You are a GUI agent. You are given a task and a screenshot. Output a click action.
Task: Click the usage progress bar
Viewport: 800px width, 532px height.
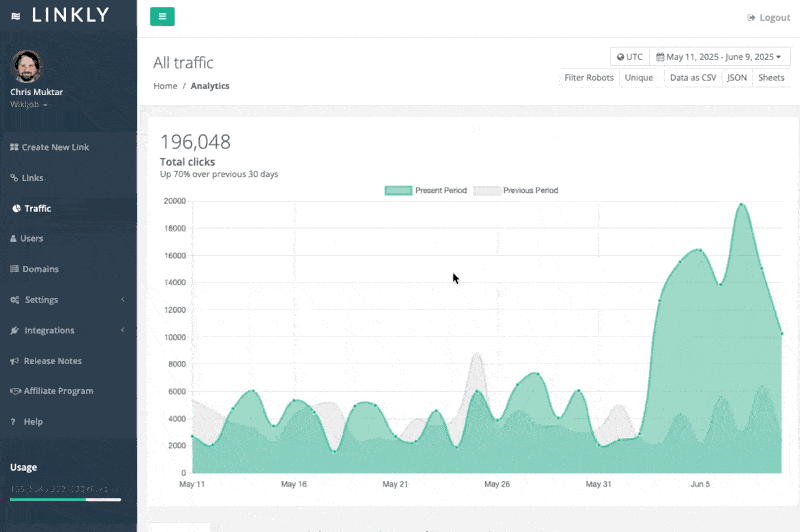pyautogui.click(x=65, y=499)
